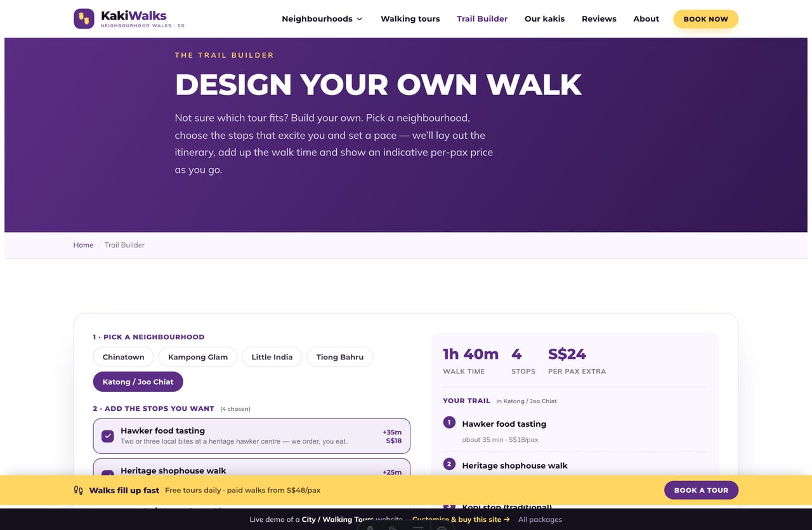Open the Reviews nav link
812x530 pixels.
pyautogui.click(x=599, y=19)
